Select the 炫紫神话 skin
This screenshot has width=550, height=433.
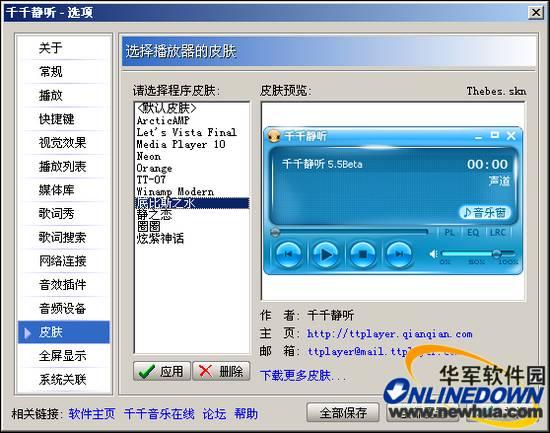(192, 239)
